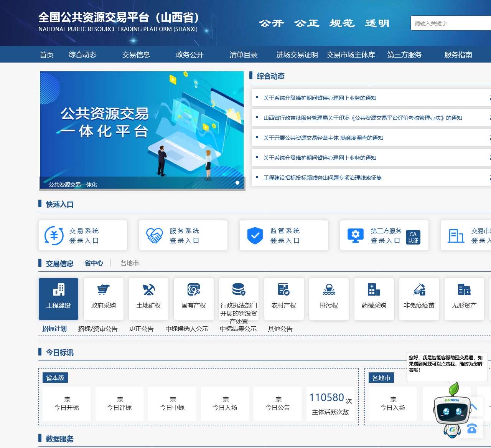This screenshot has width=491, height=448.
Task: Click the 非免疫疫苗 syringe icon
Action: click(x=419, y=290)
